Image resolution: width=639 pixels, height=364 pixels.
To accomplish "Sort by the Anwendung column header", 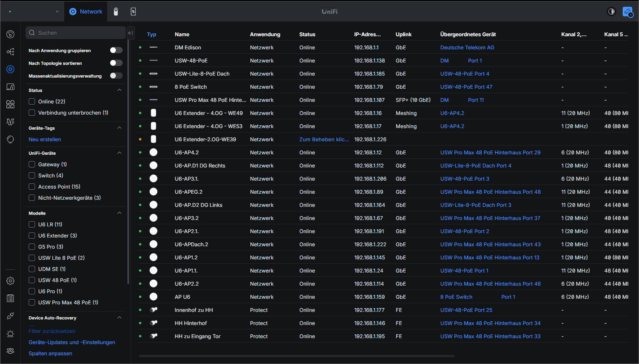I will coord(265,34).
